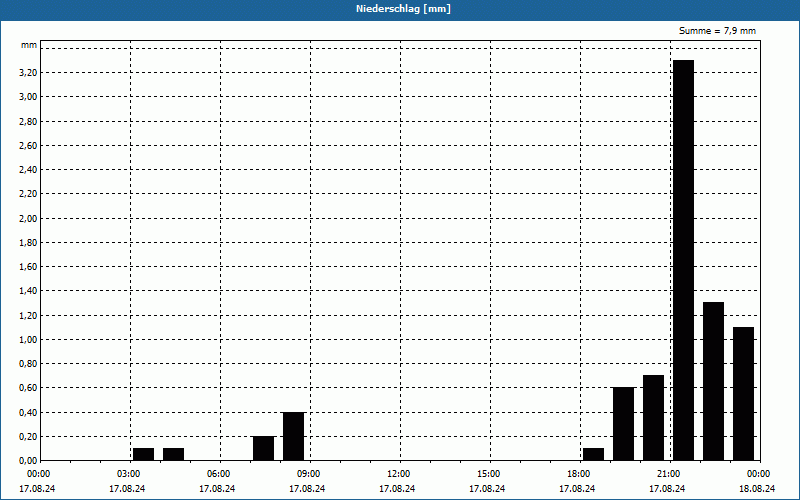Click the 1,00 y-axis label

point(28,340)
